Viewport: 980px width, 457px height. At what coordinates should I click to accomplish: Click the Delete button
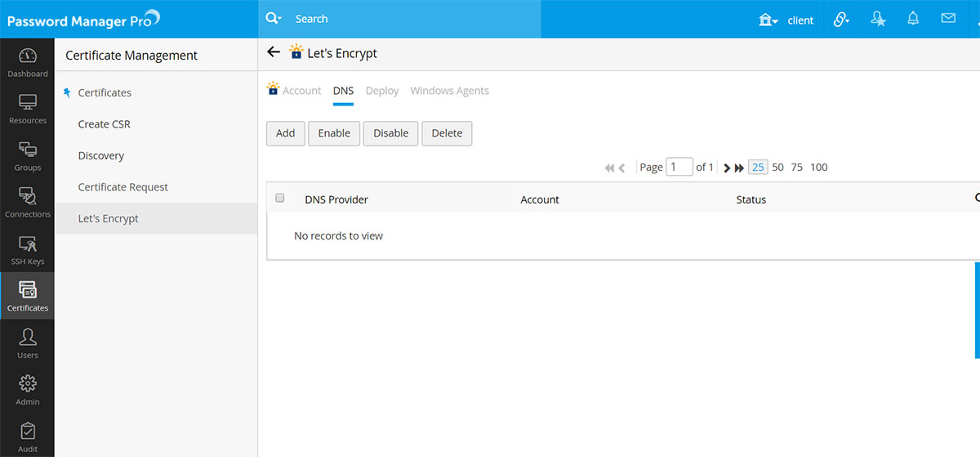pos(447,133)
